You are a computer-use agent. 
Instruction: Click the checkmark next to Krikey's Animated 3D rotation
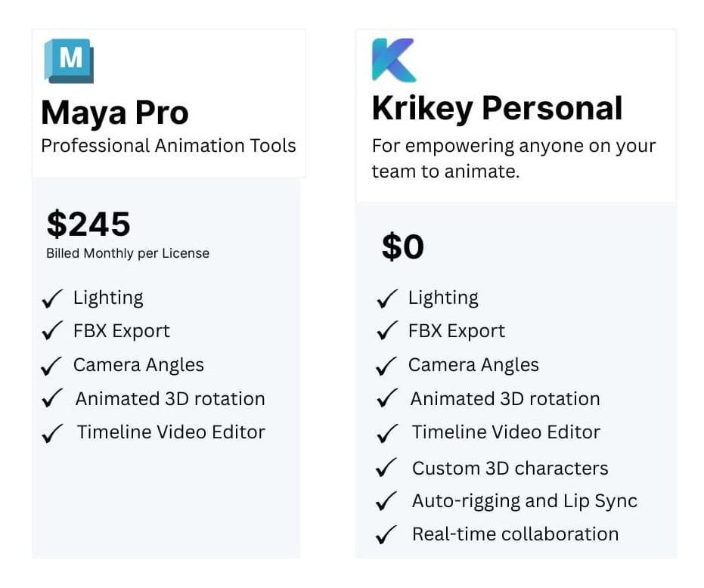[x=386, y=400]
